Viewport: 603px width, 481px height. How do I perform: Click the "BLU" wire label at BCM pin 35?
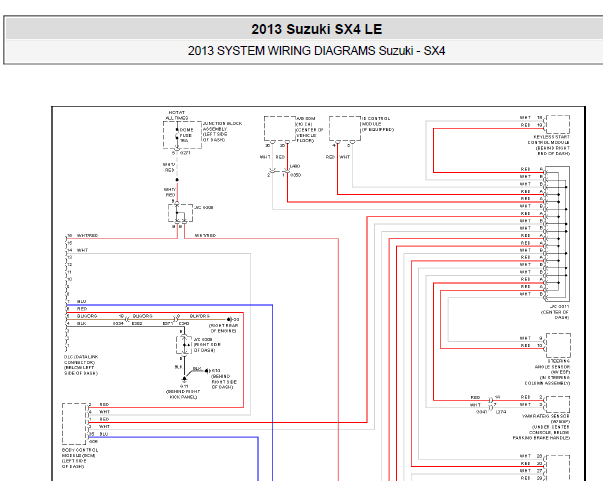tap(104, 434)
